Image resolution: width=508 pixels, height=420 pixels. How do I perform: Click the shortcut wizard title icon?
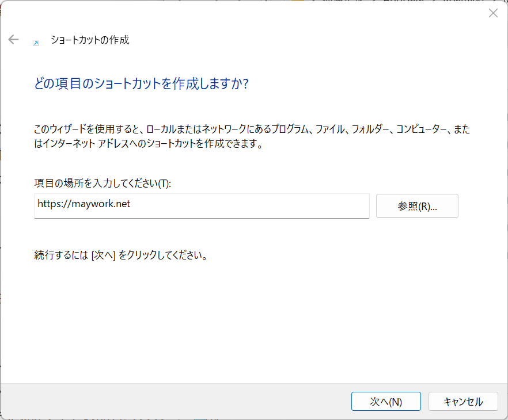pos(36,43)
